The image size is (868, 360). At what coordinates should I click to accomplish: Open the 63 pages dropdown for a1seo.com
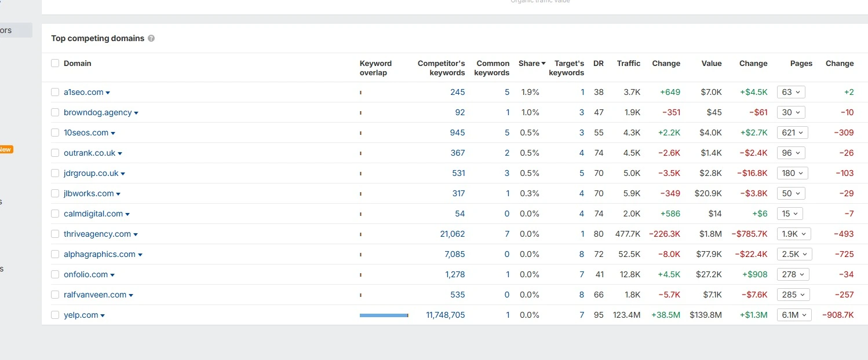click(x=791, y=92)
